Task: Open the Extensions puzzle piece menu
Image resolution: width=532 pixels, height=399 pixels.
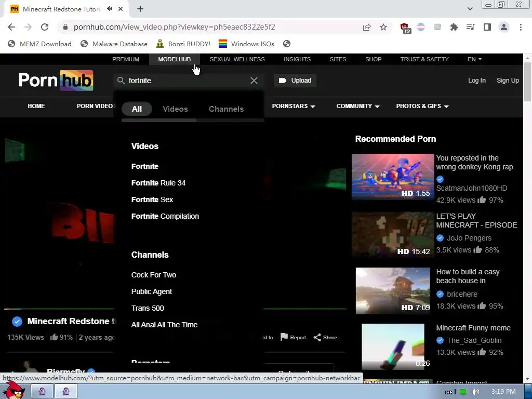Action: (454, 27)
